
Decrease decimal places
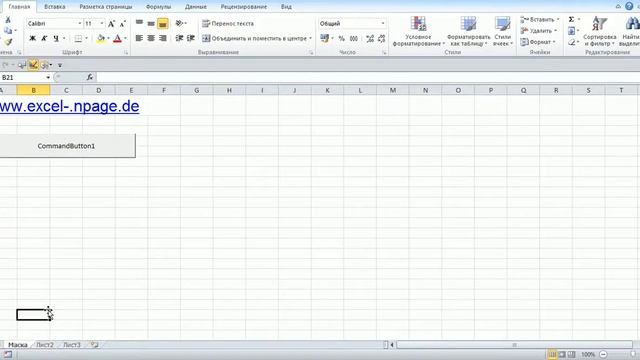(x=382, y=39)
